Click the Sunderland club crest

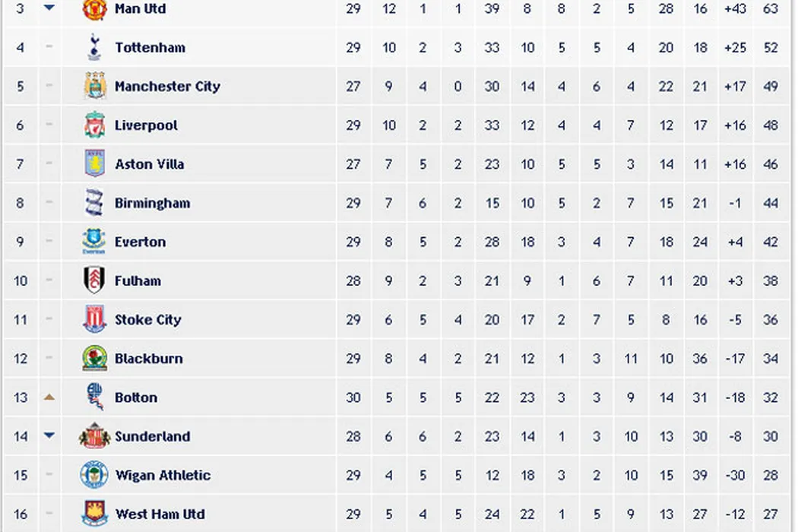(x=94, y=436)
